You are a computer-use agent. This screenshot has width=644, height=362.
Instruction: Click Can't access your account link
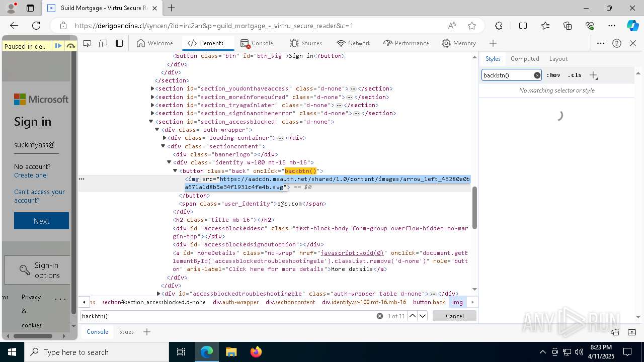[40, 196]
